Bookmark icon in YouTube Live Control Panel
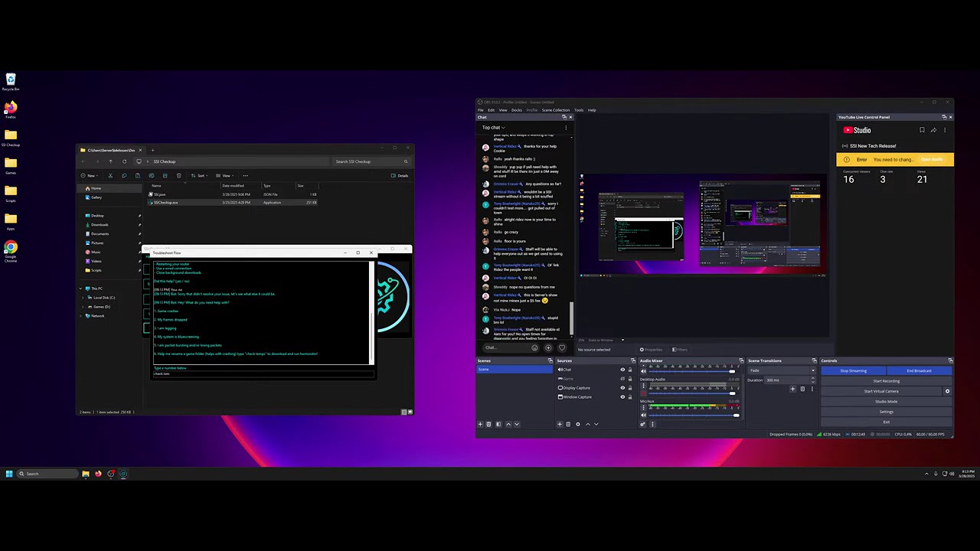Screen dimensions: 980x551 click(x=922, y=130)
